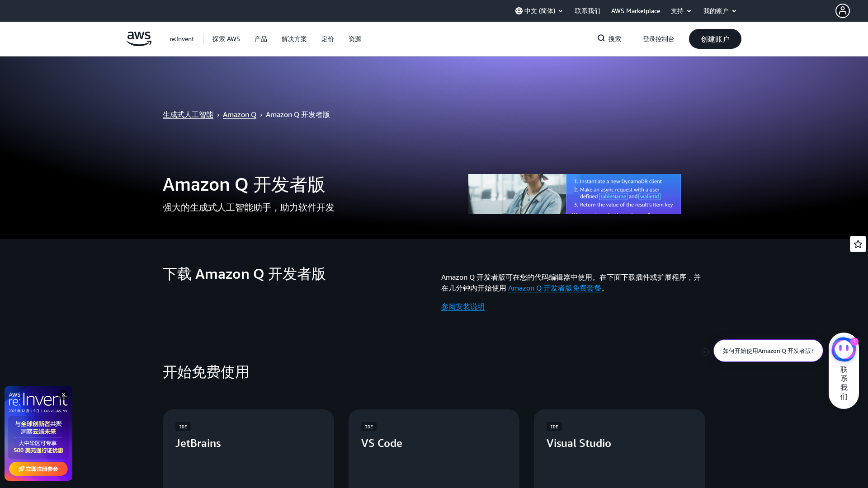The width and height of the screenshot is (868, 488).
Task: Click the search magnifier icon
Action: tap(601, 38)
